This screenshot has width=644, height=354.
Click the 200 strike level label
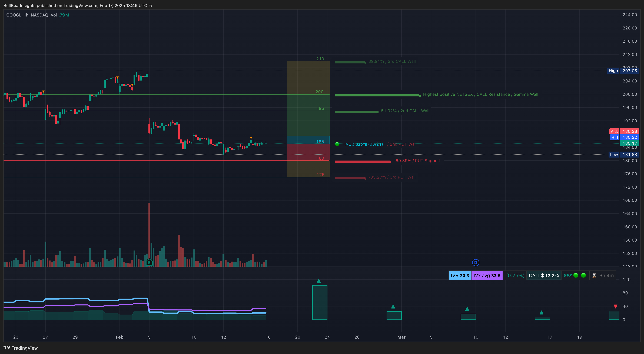[x=320, y=92]
